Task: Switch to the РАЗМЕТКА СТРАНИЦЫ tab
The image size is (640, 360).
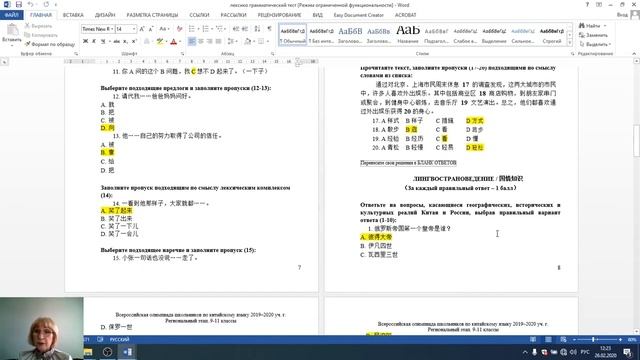Action: tap(152, 15)
